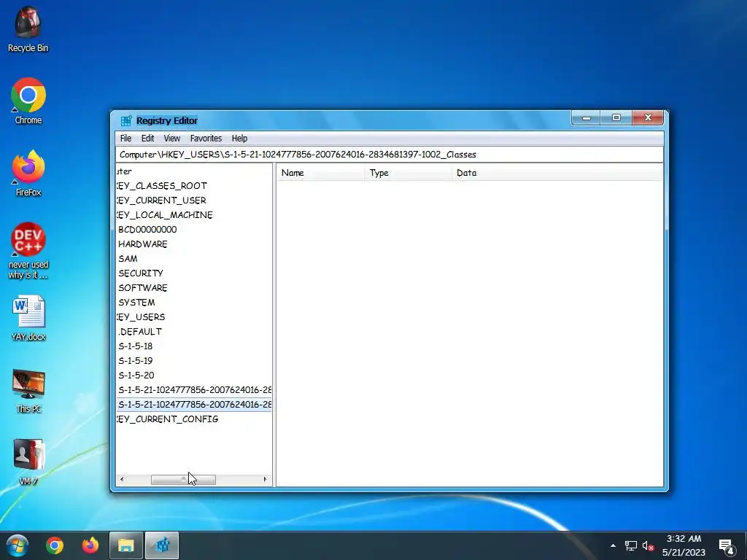Click the muted volume tray icon
This screenshot has width=747, height=560.
(x=648, y=545)
